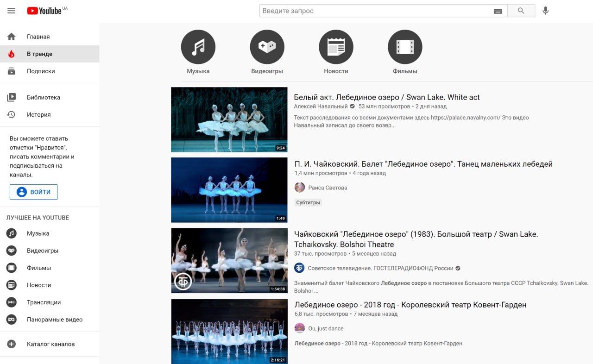Click the YouTube logo
The image size is (593, 364).
tap(44, 11)
